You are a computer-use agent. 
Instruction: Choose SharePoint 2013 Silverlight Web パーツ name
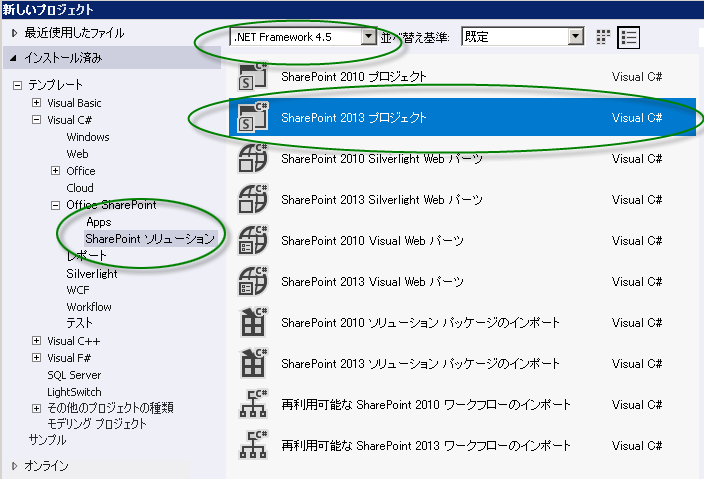(382, 200)
